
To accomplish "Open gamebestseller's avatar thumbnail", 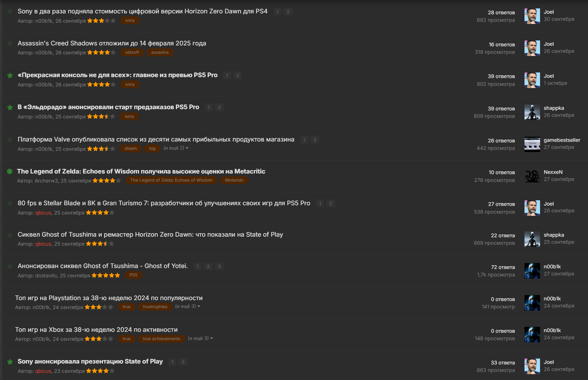I will (x=532, y=144).
